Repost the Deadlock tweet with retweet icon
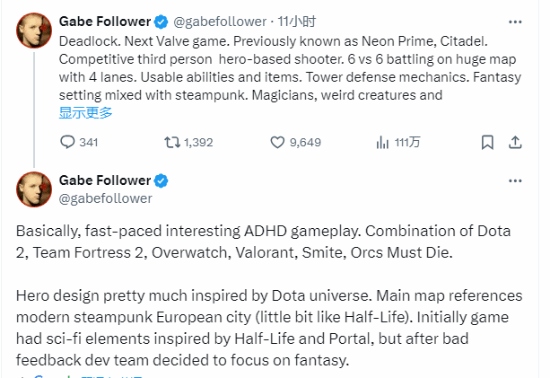The width and height of the screenshot is (550, 378). 172,142
